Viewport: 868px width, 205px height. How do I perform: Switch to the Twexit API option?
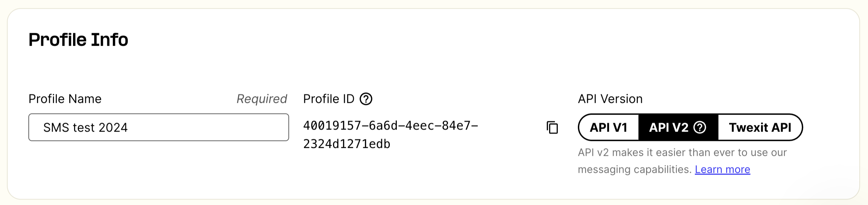point(760,127)
